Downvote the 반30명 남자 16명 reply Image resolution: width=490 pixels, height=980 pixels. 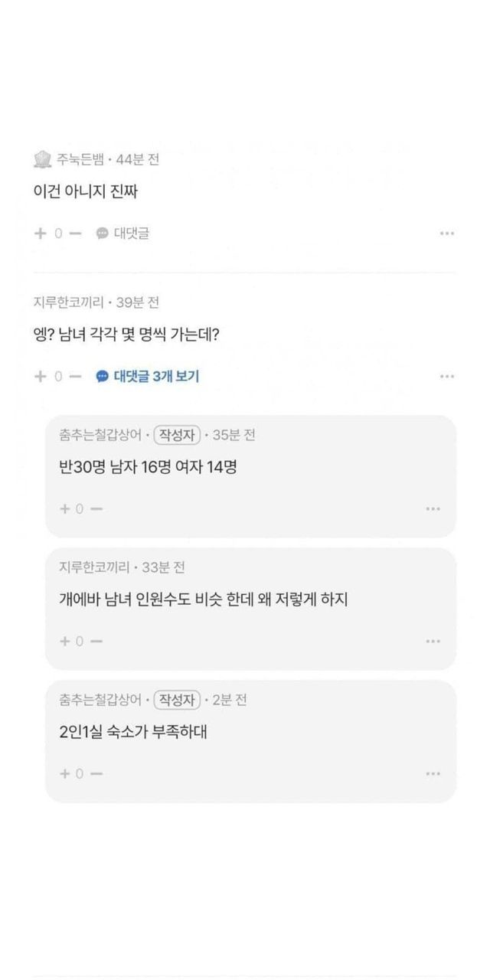coord(96,508)
